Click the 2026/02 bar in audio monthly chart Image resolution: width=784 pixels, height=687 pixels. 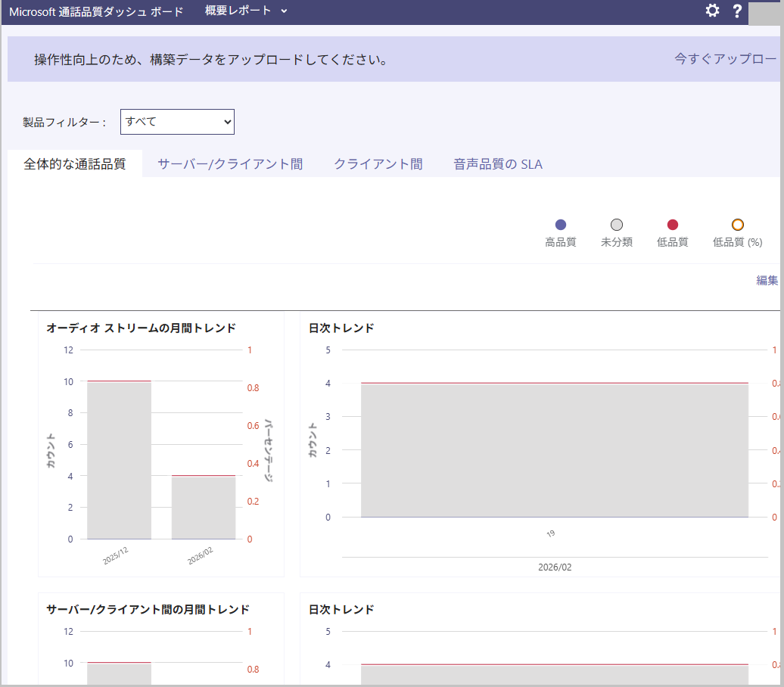[x=204, y=508]
